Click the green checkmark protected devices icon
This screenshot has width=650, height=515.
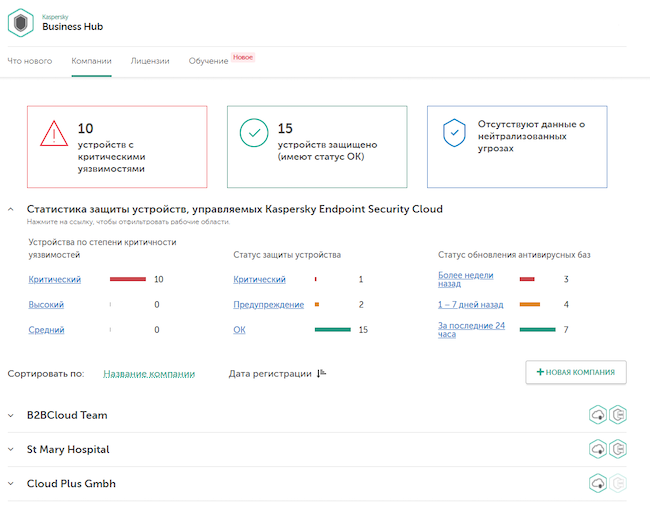(254, 134)
